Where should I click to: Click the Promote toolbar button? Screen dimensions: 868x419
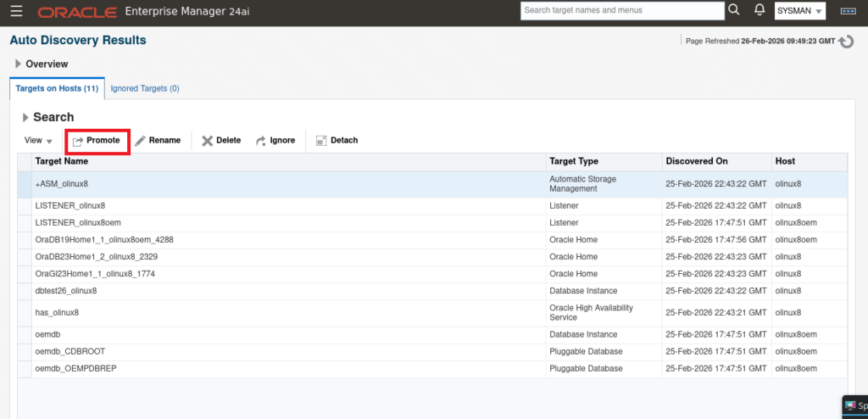coord(97,140)
